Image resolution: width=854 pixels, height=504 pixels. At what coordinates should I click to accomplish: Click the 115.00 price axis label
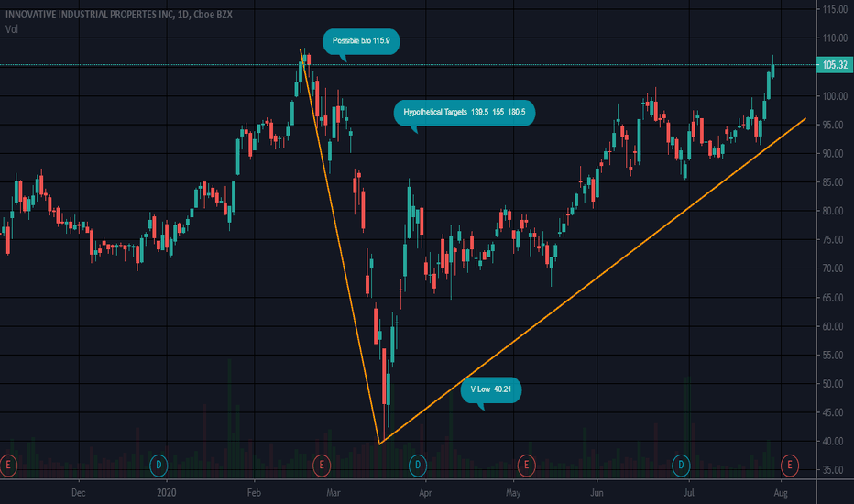[x=835, y=9]
